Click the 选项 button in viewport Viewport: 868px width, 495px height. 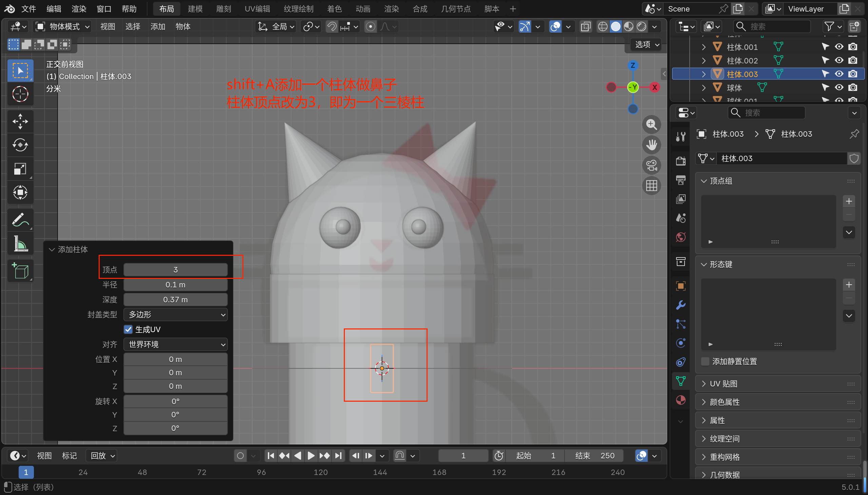[x=647, y=44]
